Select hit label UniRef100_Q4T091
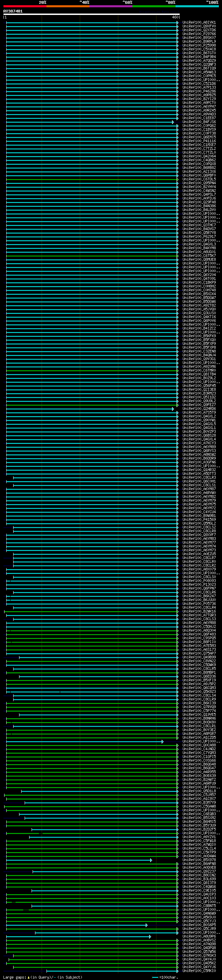222x980 pixels. click(199, 278)
